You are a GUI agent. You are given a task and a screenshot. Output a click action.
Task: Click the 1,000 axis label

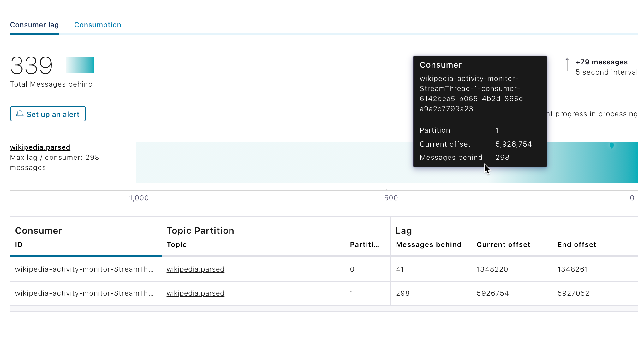pos(139,198)
